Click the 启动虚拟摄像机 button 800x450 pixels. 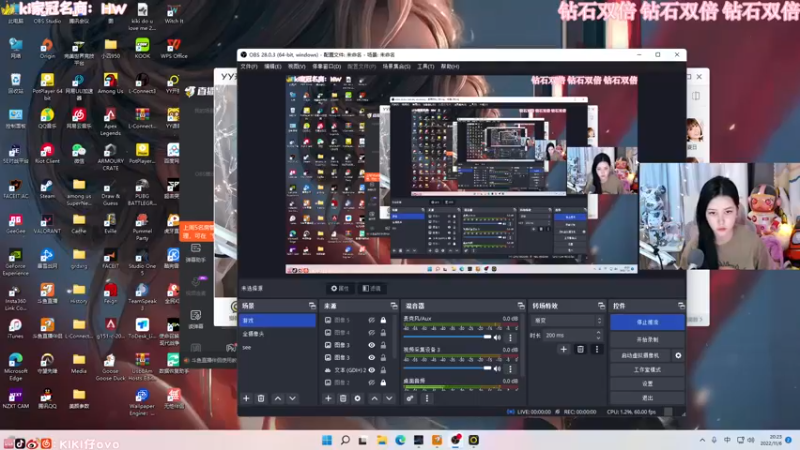tap(640, 356)
